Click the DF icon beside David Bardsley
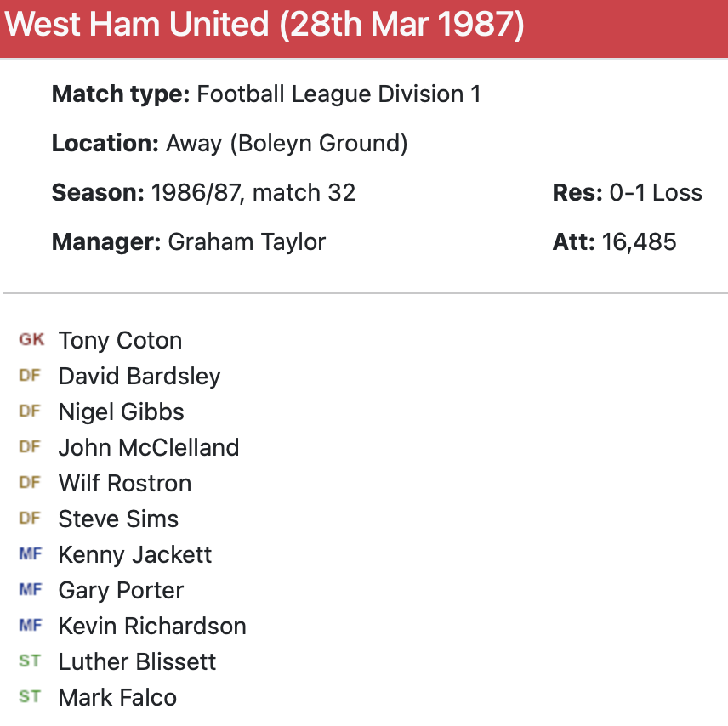The height and width of the screenshot is (726, 728). pyautogui.click(x=30, y=376)
